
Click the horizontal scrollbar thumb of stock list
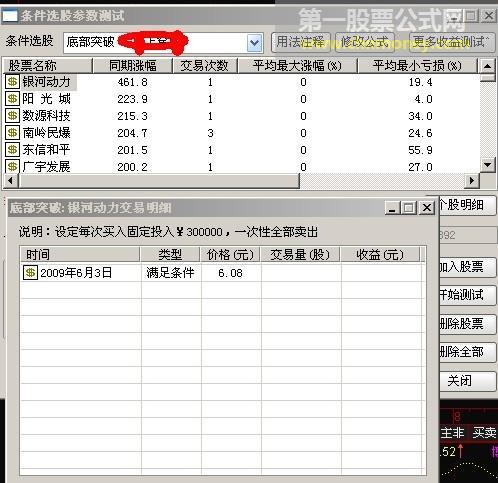159,181
